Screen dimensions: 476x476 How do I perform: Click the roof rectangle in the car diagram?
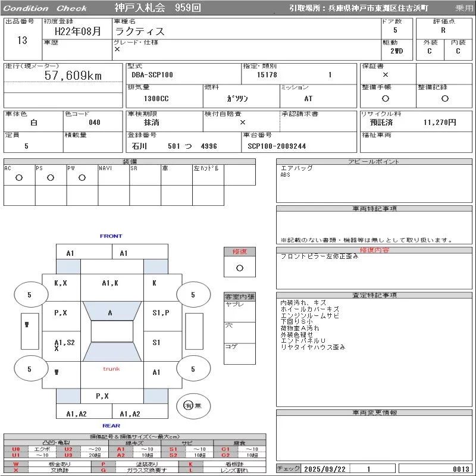(x=111, y=331)
